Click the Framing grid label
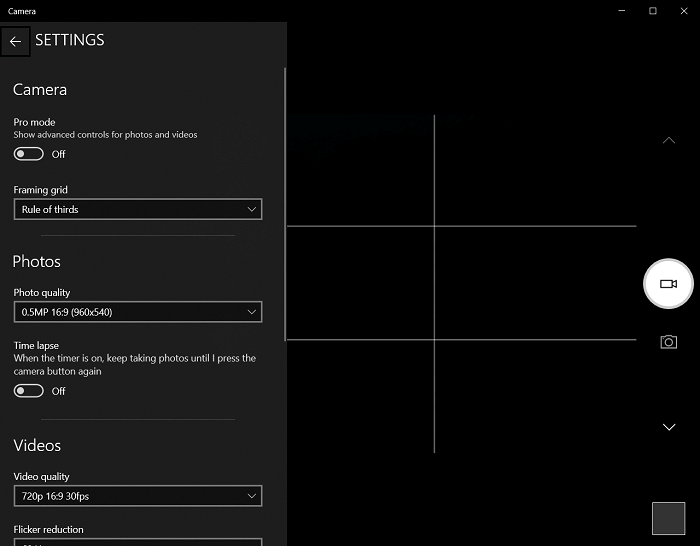 [41, 190]
